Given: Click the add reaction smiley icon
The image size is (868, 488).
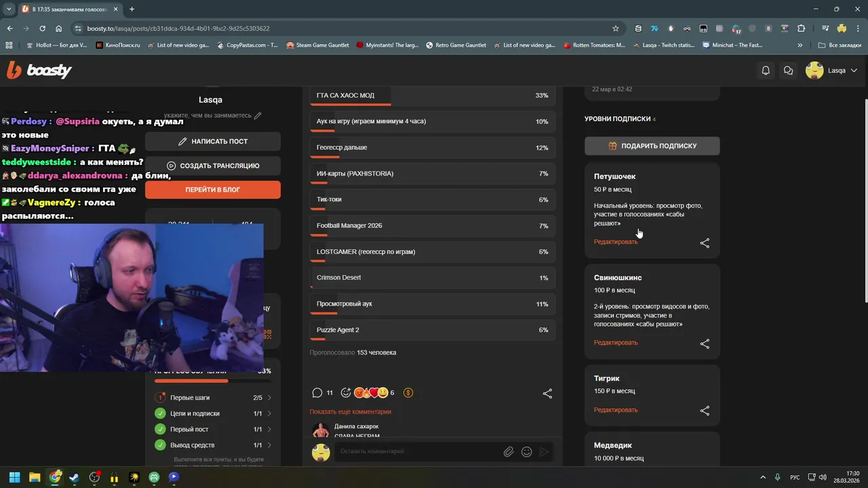Looking at the screenshot, I should (x=346, y=392).
